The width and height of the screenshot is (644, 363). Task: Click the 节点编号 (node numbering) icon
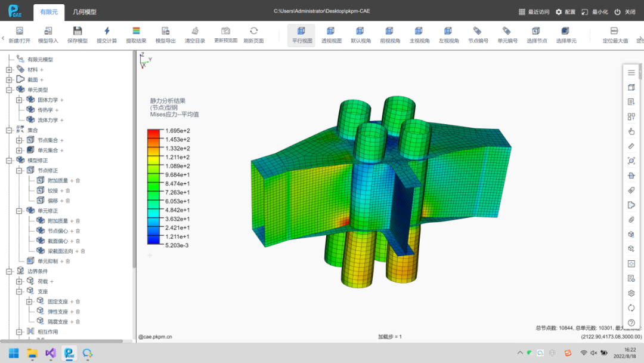pos(478,31)
